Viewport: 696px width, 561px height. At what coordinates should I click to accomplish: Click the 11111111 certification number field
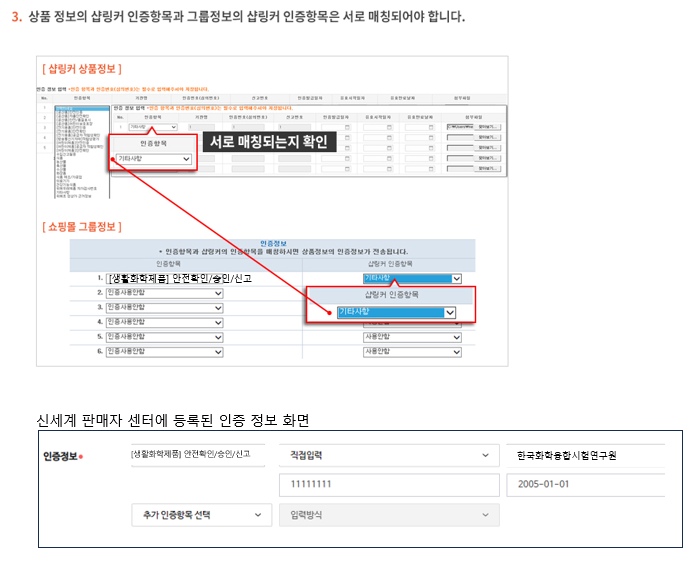(388, 485)
